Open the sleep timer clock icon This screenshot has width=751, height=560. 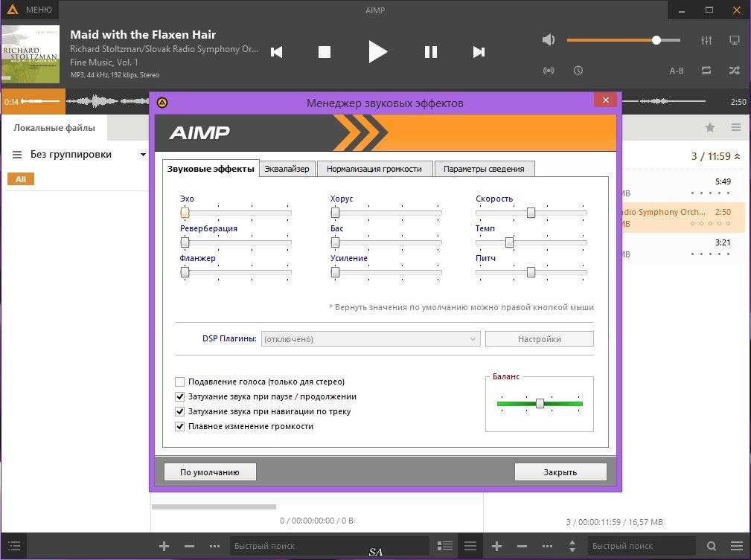click(578, 71)
